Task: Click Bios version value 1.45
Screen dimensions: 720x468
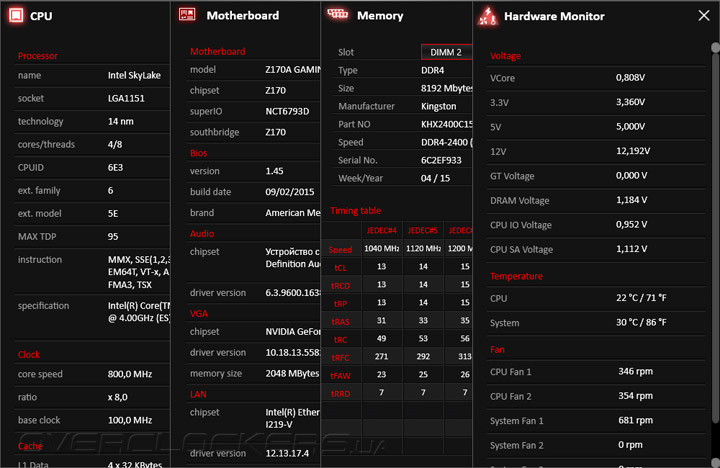Action: point(274,171)
